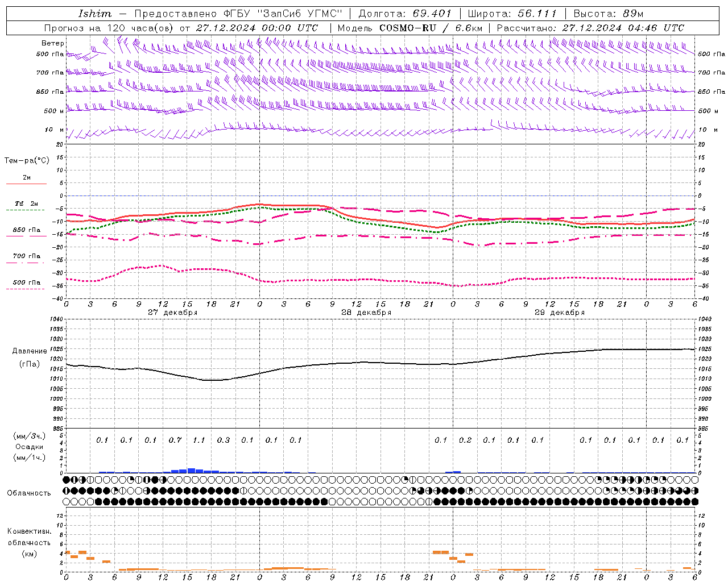Click the 2м temperature legend label
Viewport: 728px width, 582px height.
tap(27, 178)
